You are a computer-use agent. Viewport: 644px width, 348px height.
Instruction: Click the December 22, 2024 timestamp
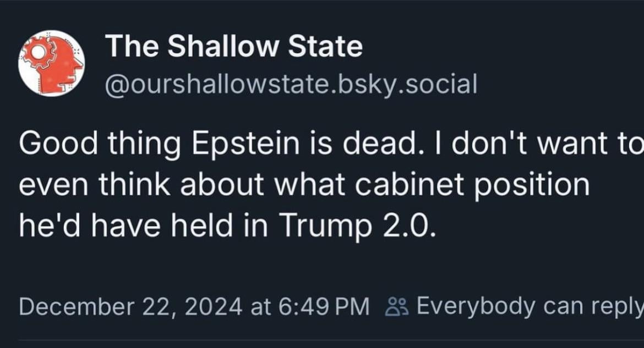click(130, 307)
